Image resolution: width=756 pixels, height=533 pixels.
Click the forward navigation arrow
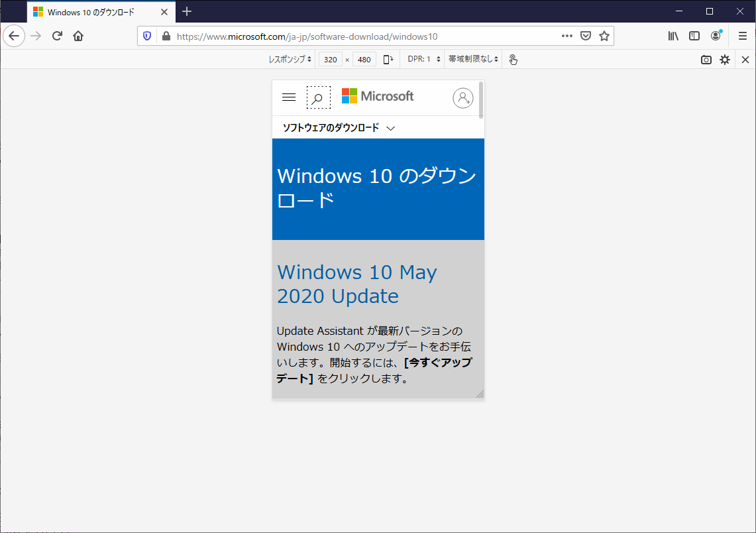coord(36,36)
